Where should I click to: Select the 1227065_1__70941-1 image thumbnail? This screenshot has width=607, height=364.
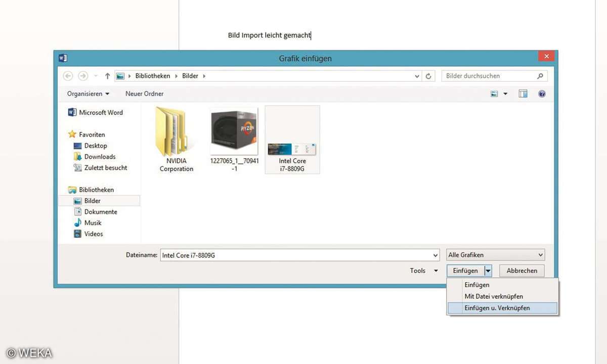[x=234, y=140]
